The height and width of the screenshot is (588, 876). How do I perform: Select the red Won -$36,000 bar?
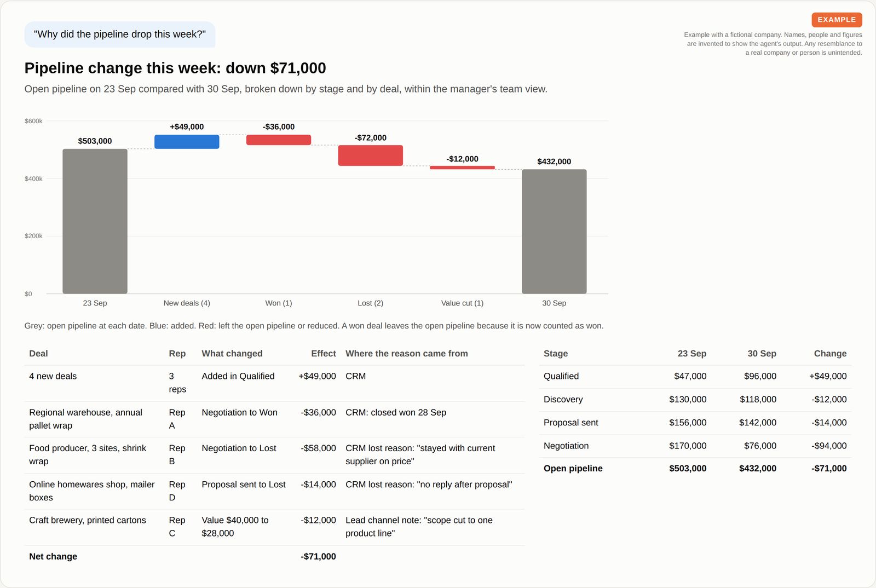[279, 140]
